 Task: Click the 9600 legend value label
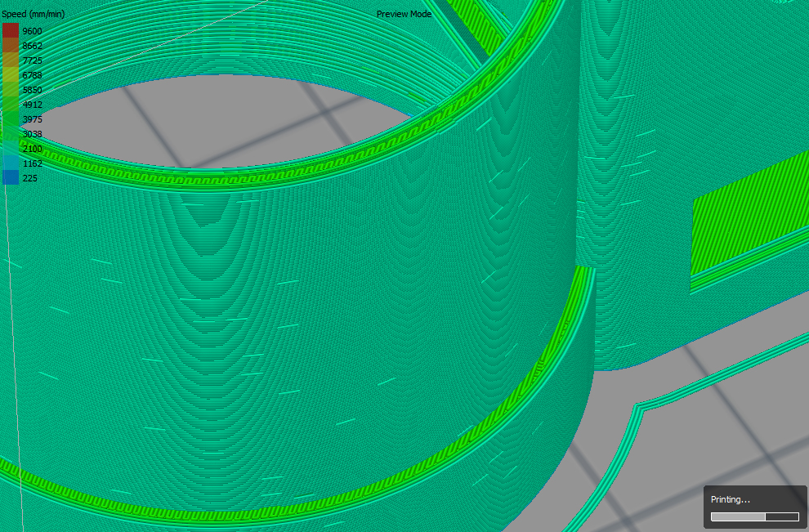[33, 31]
